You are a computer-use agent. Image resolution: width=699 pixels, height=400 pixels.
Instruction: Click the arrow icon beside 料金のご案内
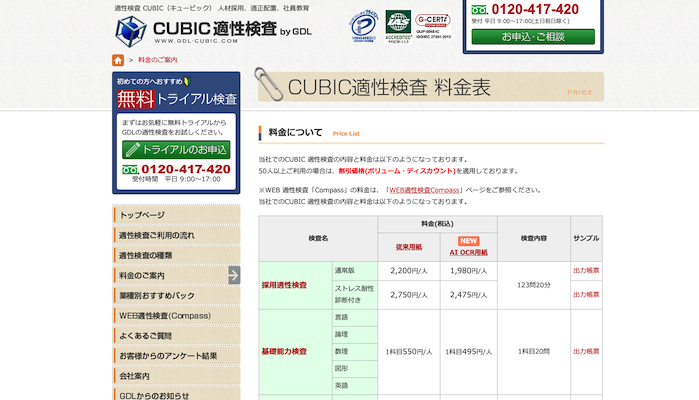pos(234,275)
